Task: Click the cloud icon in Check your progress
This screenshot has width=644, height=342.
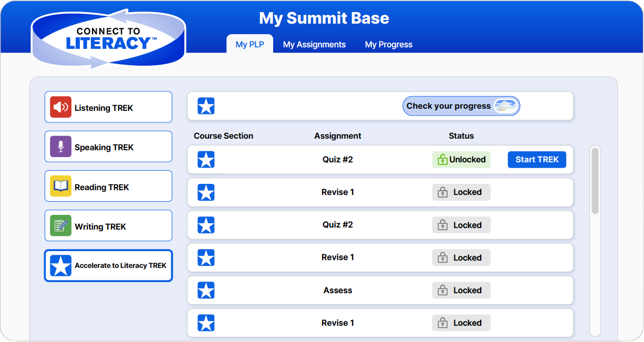Action: pos(505,106)
